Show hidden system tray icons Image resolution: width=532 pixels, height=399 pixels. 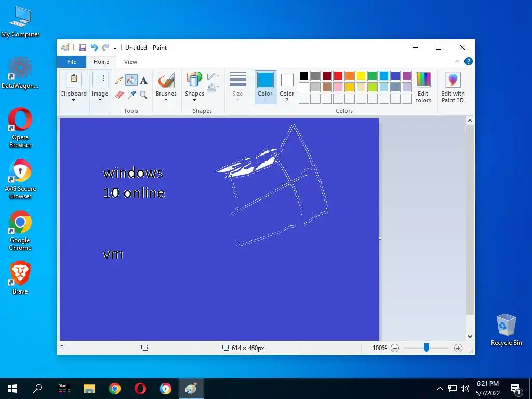440,389
